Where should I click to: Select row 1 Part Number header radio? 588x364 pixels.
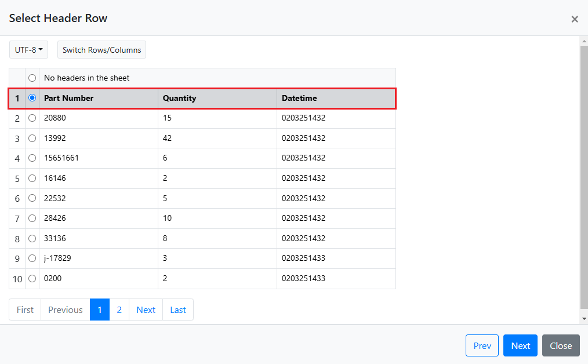click(32, 98)
